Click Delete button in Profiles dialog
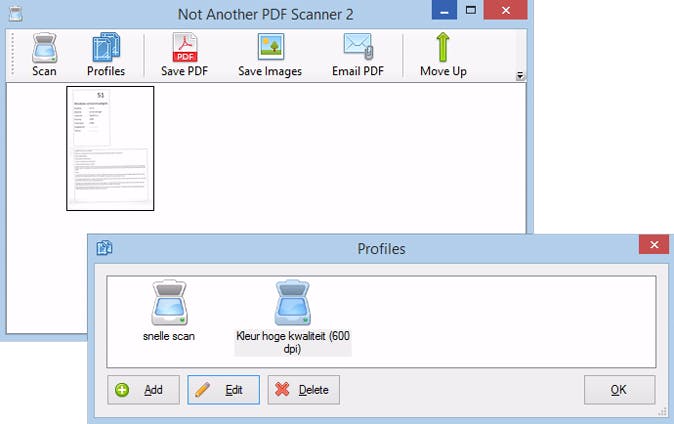 [x=303, y=390]
